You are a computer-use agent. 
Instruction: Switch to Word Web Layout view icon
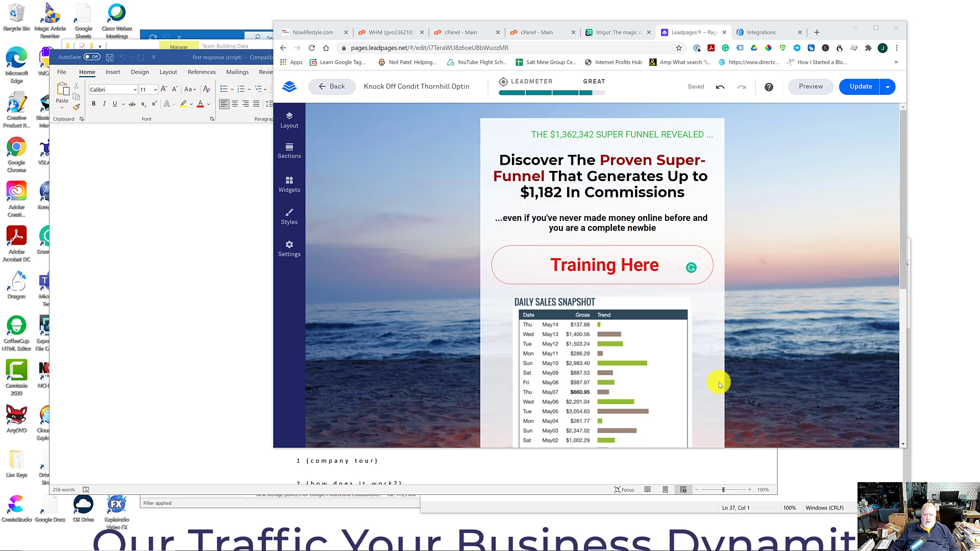pyautogui.click(x=683, y=490)
